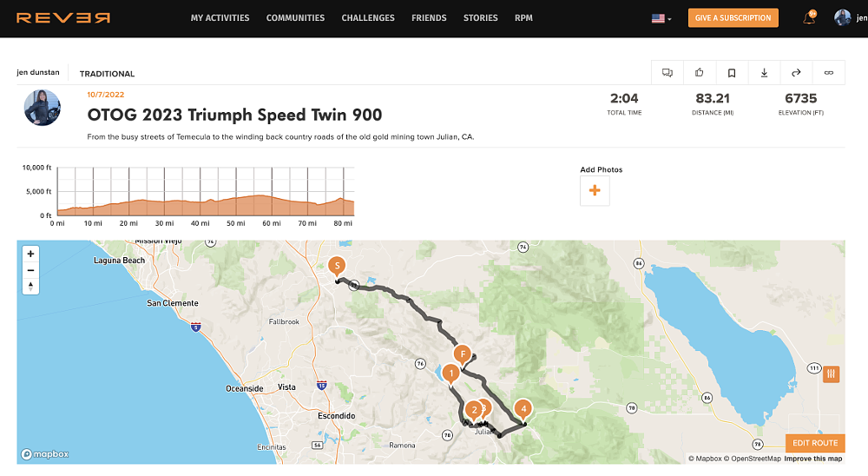Open map settings orange sliders icon

831,374
